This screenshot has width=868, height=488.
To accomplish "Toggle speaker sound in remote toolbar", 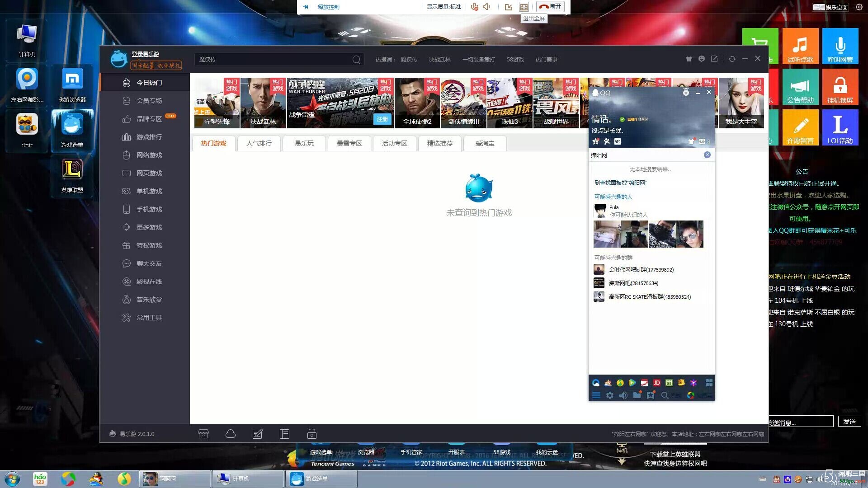I will click(487, 7).
